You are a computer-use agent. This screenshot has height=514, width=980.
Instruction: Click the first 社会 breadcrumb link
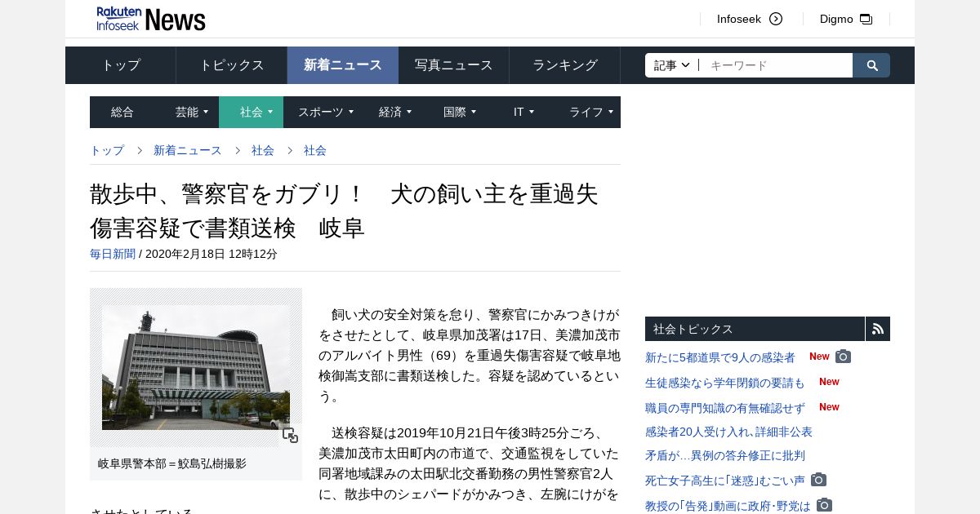(x=263, y=150)
